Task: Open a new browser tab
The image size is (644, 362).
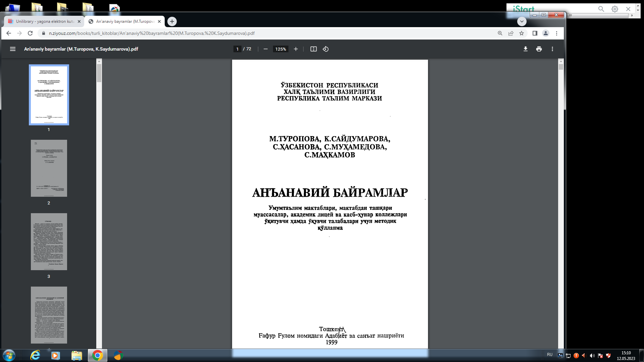Action: [x=172, y=21]
